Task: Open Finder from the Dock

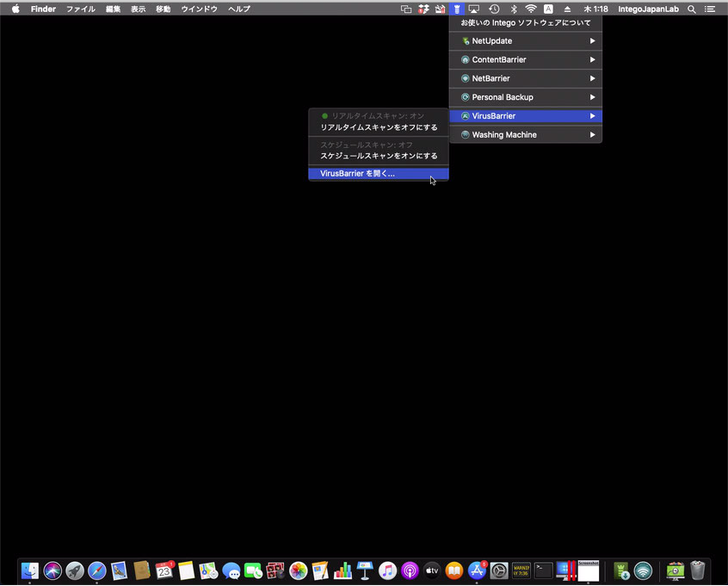Action: tap(30, 571)
